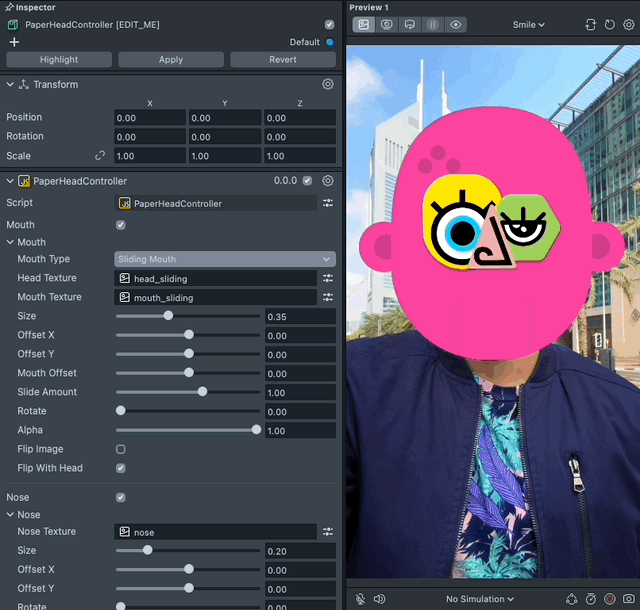
Task: Click the speaker volume icon
Action: pyautogui.click(x=379, y=599)
